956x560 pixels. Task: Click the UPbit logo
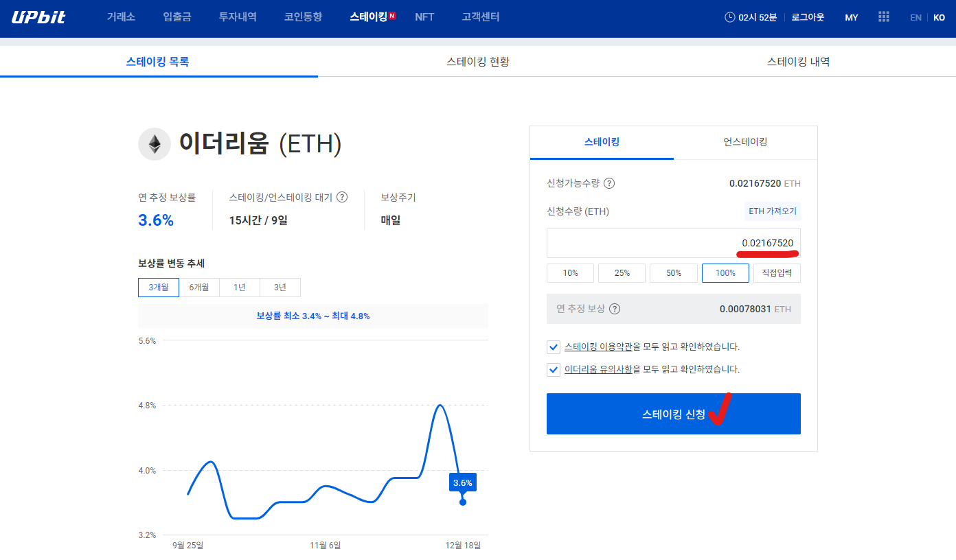coord(38,17)
